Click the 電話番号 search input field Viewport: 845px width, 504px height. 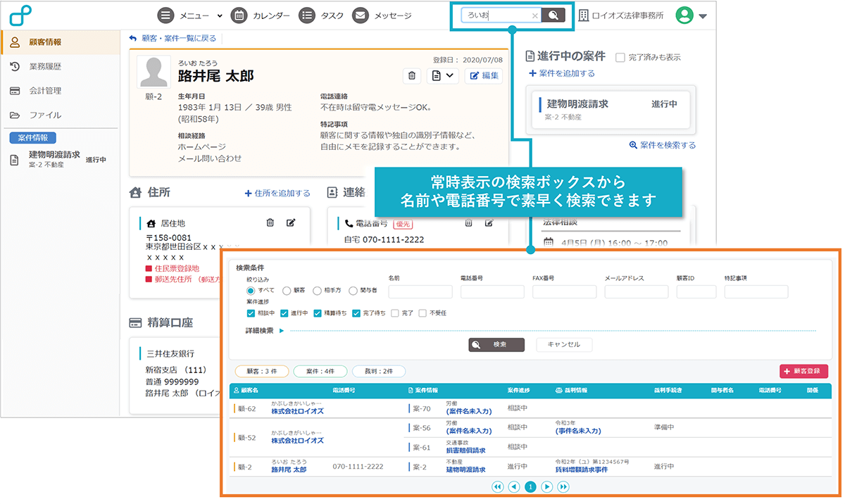(493, 291)
